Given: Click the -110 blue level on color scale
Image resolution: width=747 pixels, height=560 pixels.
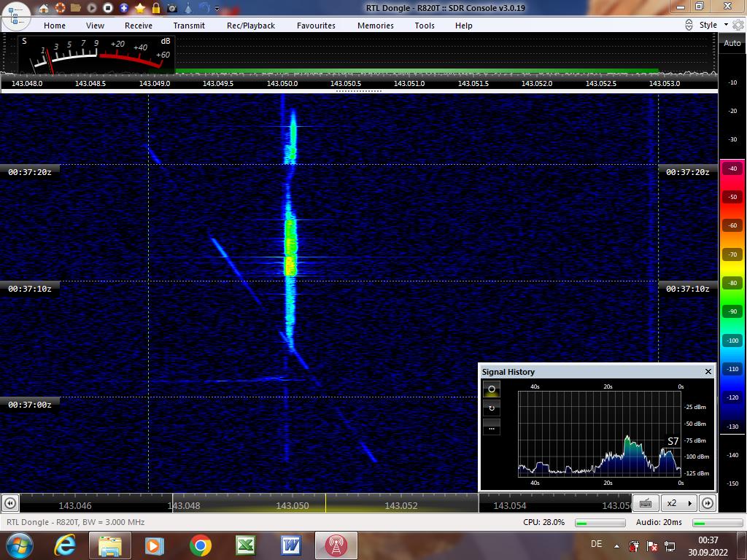Looking at the screenshot, I should click(732, 369).
